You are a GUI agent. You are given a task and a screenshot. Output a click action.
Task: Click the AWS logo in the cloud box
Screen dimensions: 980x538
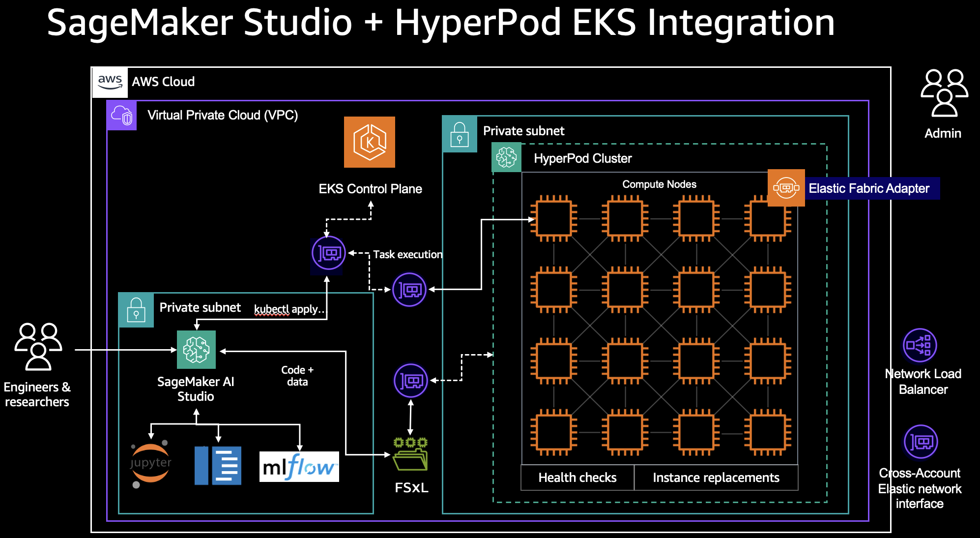(110, 82)
